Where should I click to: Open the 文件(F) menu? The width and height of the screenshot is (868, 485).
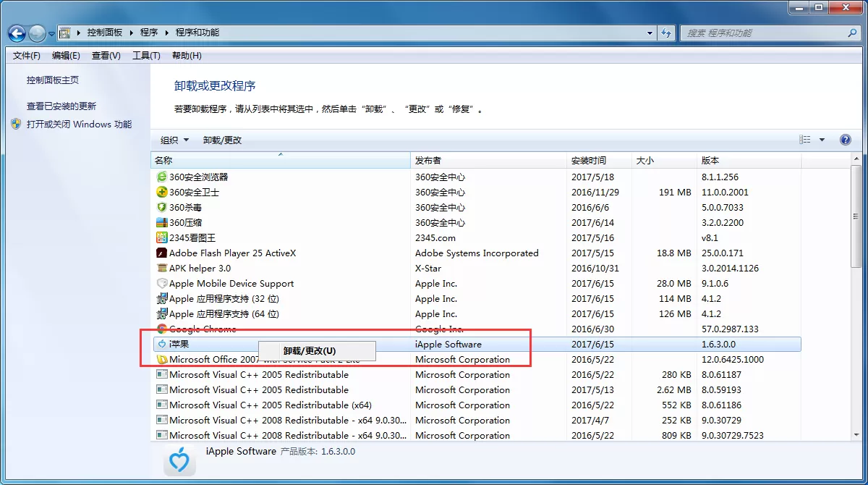click(27, 56)
